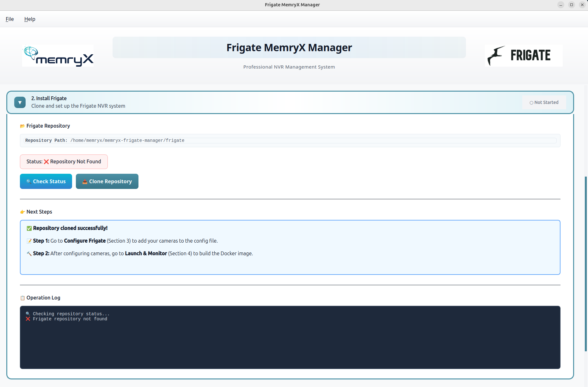Image resolution: width=588 pixels, height=387 pixels.
Task: Click the Check Status button
Action: pos(46,181)
